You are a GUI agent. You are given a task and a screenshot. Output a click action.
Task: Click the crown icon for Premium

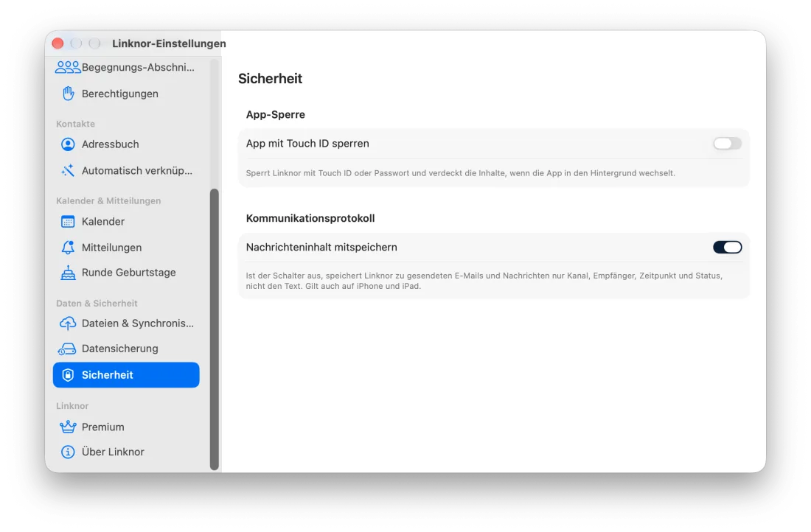pyautogui.click(x=68, y=427)
